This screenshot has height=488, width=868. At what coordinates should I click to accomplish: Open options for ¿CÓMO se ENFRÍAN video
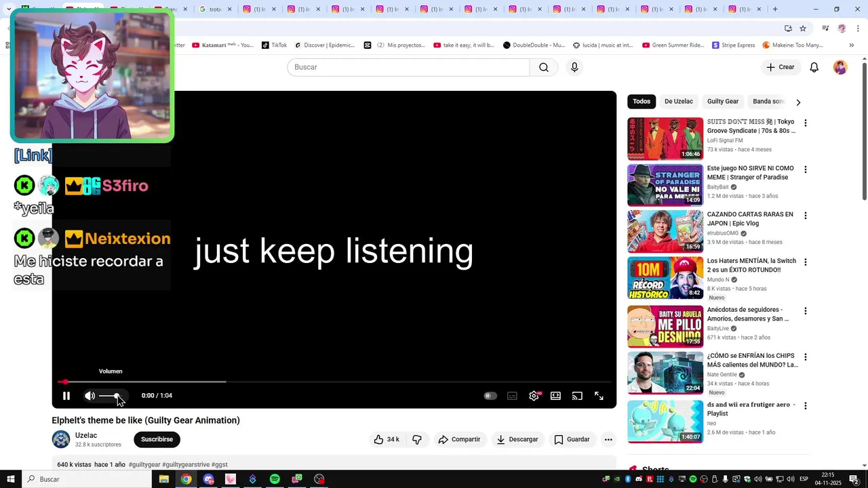(806, 357)
